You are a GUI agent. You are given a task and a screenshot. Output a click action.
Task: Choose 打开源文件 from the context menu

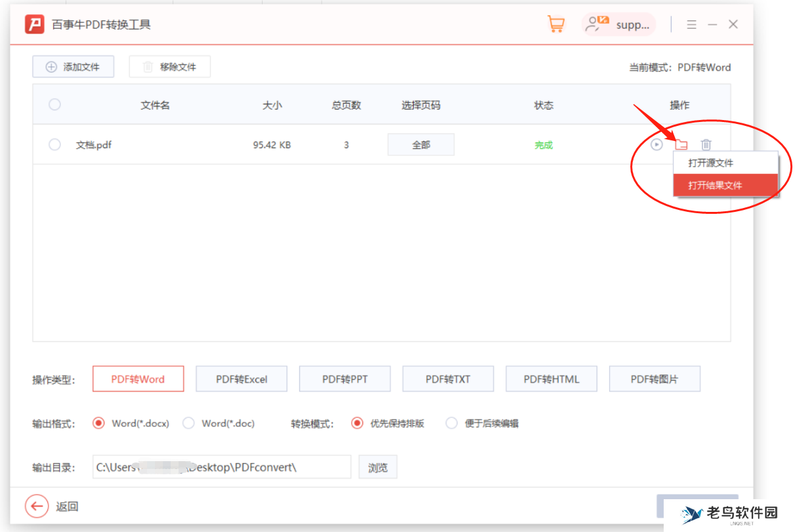(711, 163)
